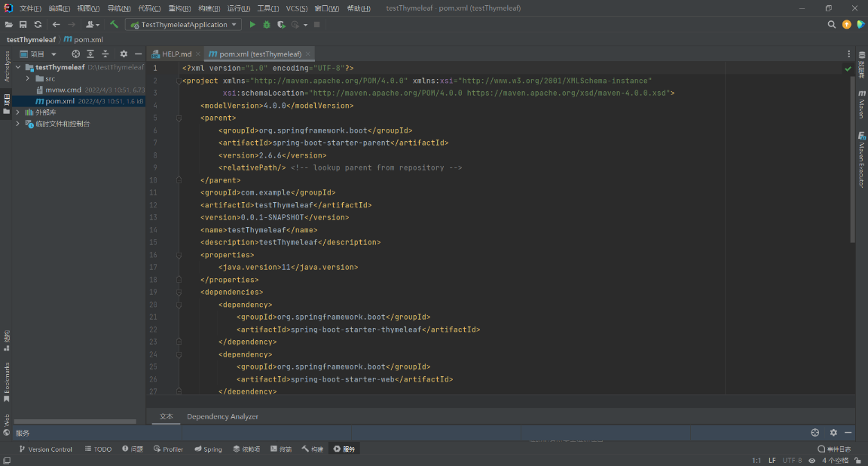The image size is (868, 466).
Task: Build the project with the hammer icon
Action: 114,24
